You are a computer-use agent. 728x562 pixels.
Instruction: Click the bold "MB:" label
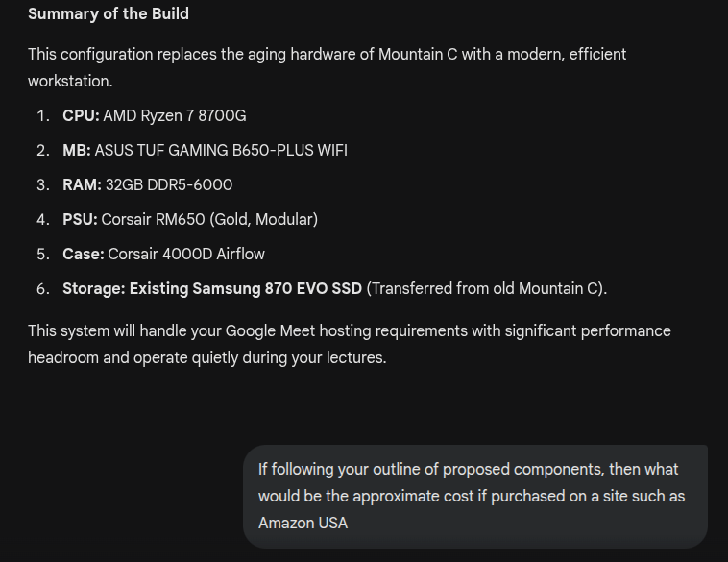tap(77, 150)
